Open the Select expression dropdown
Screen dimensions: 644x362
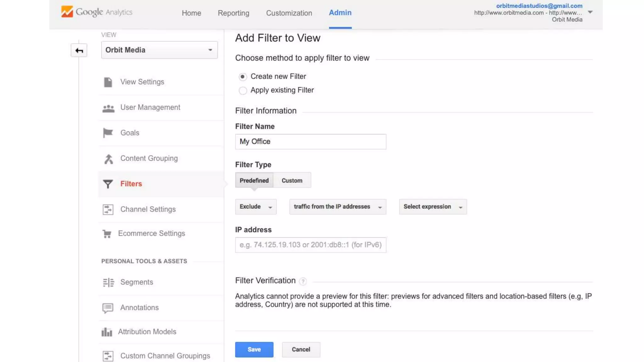(433, 207)
